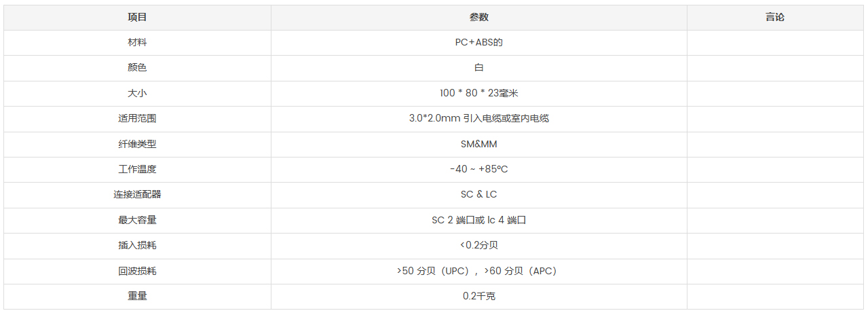This screenshot has height=315, width=868.
Task: Click the 工作温度 row label
Action: [137, 169]
